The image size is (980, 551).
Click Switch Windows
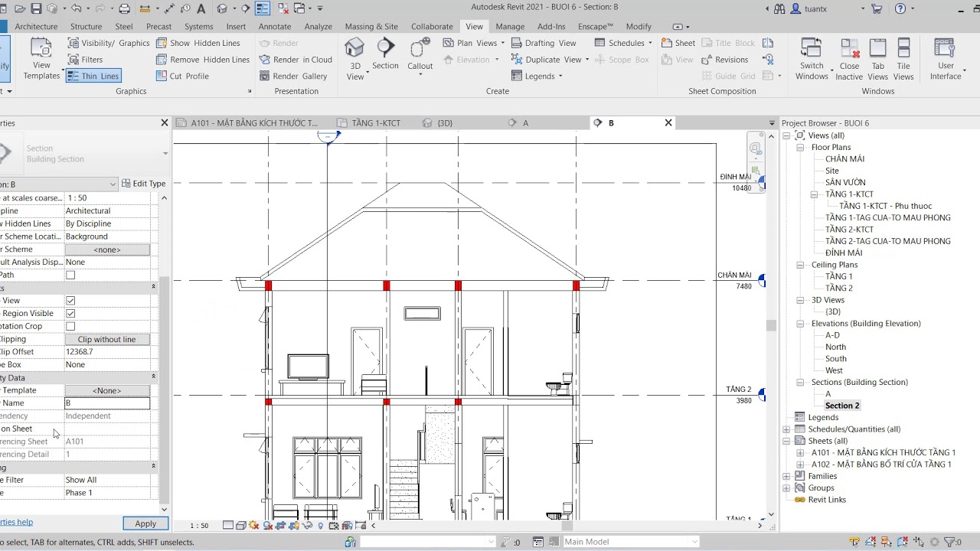[x=812, y=59]
